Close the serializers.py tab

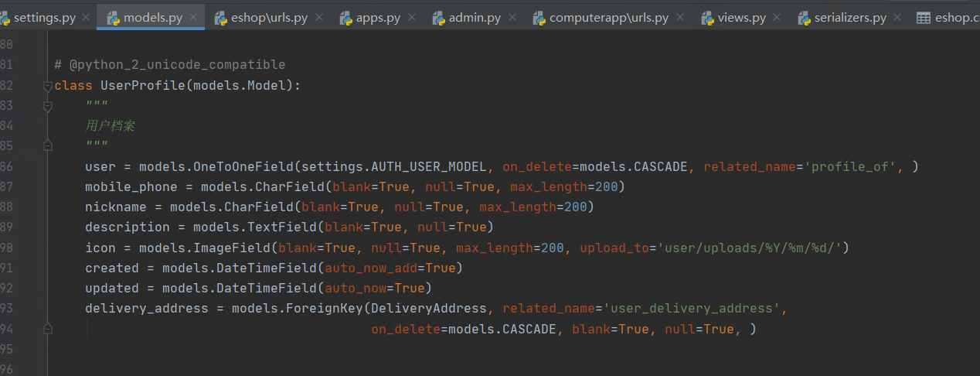coord(897,17)
